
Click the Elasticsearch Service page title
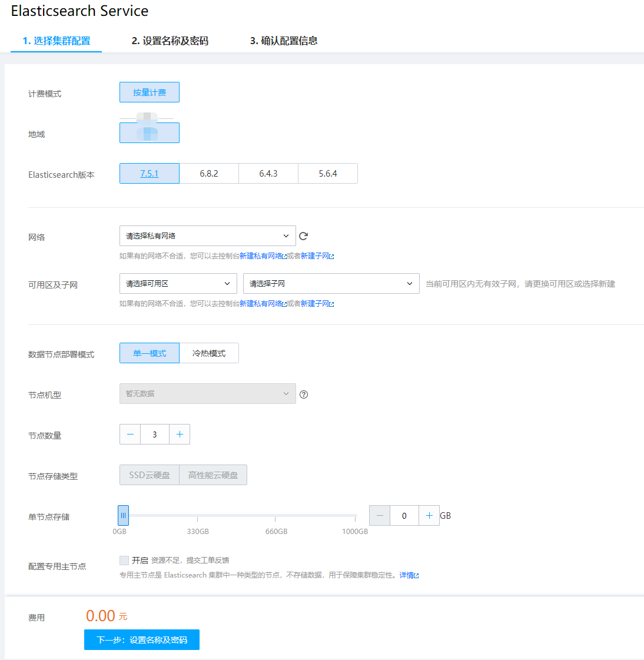[79, 11]
